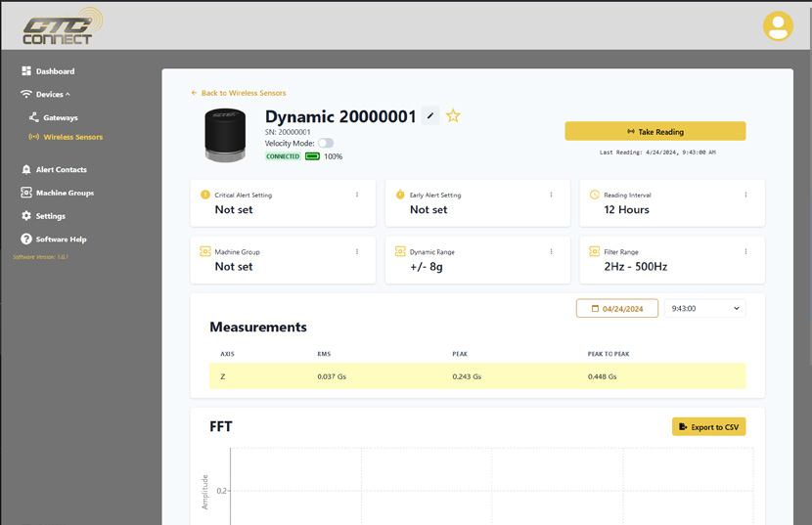Click the sensor device image
This screenshot has height=525, width=812.
point(225,135)
